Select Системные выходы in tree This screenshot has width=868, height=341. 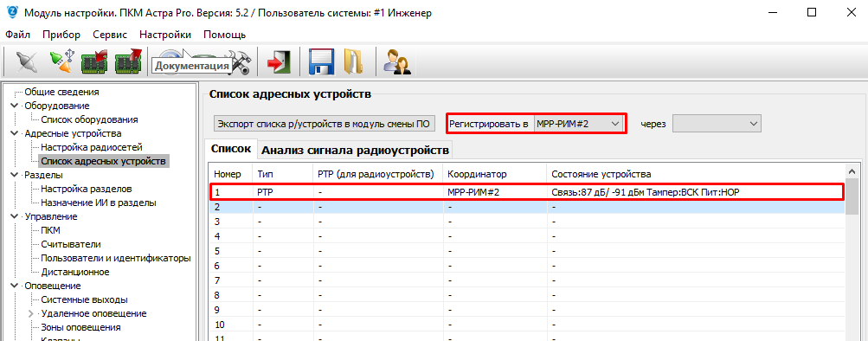[x=85, y=299]
